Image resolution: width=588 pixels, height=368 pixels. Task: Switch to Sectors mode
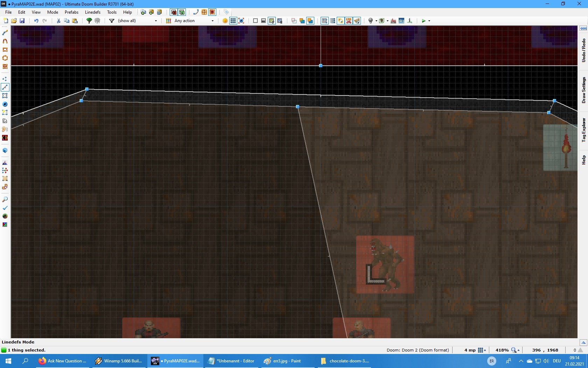(x=5, y=96)
